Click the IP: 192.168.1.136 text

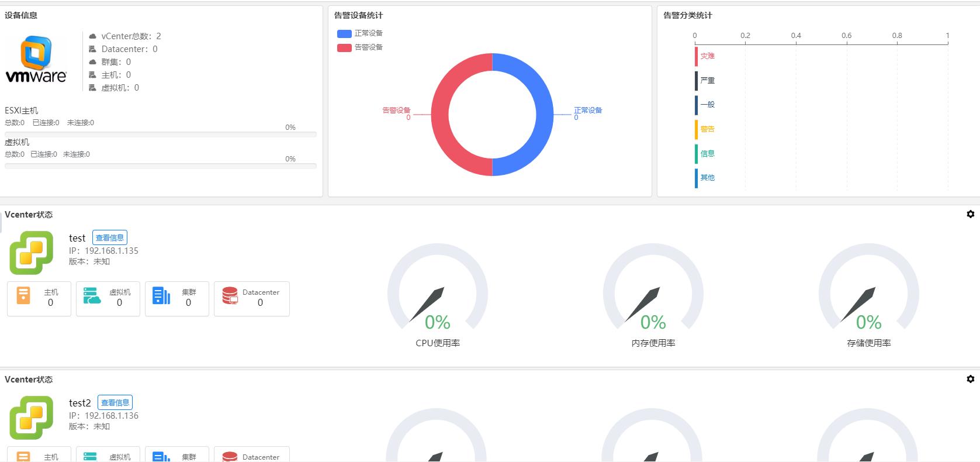click(x=103, y=416)
